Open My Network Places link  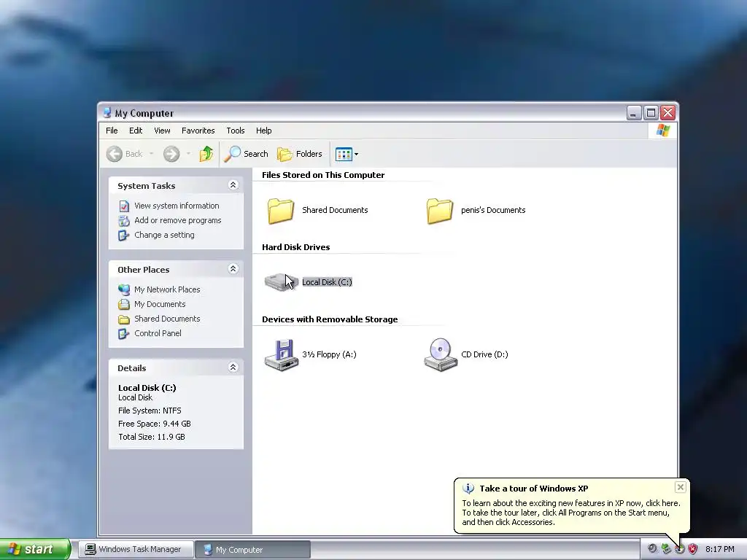pyautogui.click(x=167, y=289)
